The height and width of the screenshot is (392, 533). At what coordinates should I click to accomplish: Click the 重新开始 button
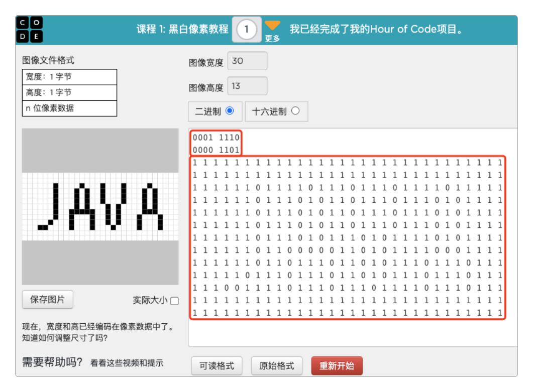(x=337, y=366)
